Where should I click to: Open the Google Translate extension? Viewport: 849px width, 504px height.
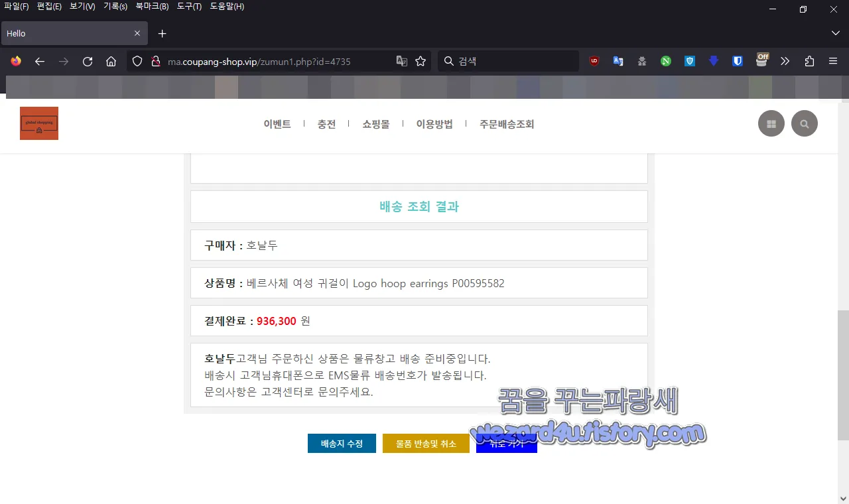618,61
